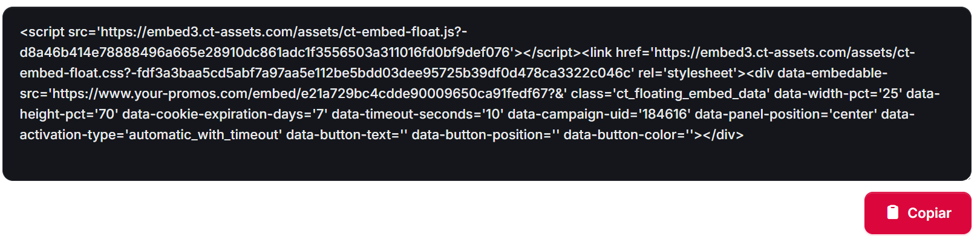Click the 'automatic_with_timeout' activation type value
The image size is (980, 236).
pyautogui.click(x=203, y=135)
